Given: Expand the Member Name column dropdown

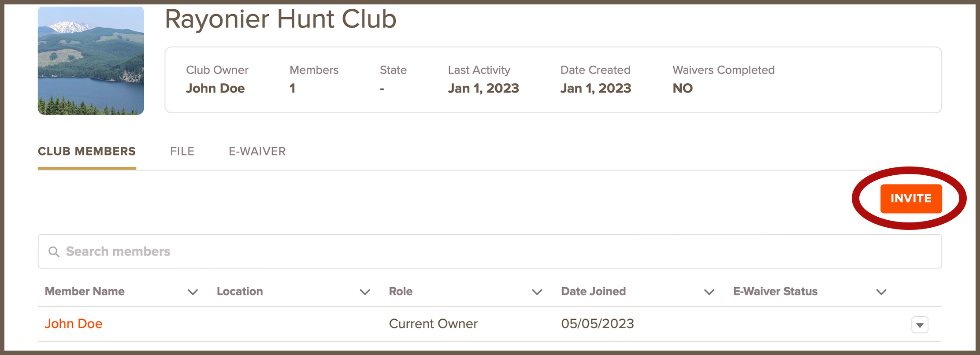Looking at the screenshot, I should pos(192,292).
